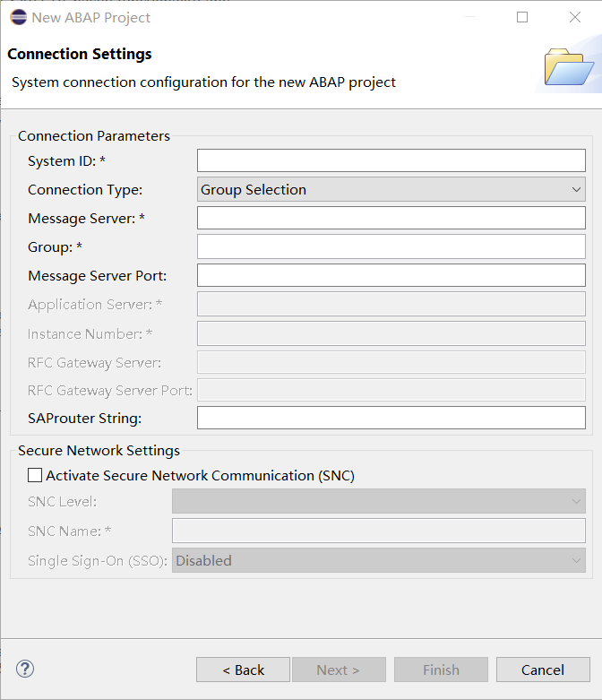602x700 pixels.
Task: Click the Finish button
Action: (x=441, y=670)
